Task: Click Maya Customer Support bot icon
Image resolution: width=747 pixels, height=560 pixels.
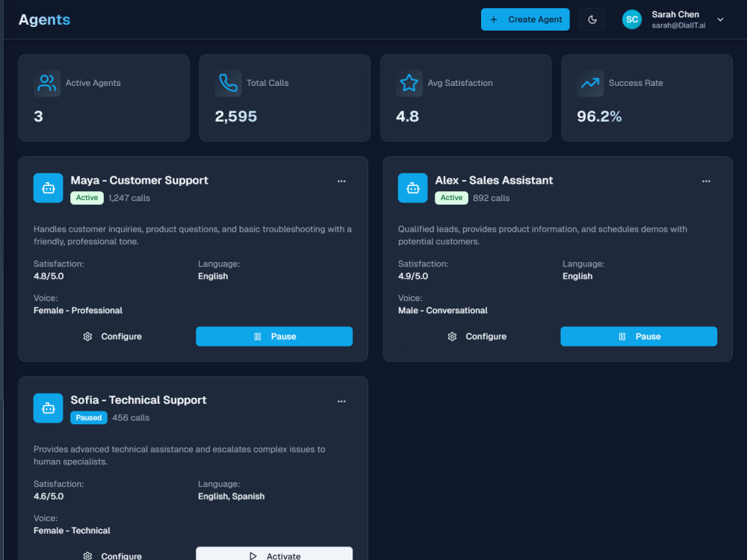Action: pyautogui.click(x=48, y=188)
